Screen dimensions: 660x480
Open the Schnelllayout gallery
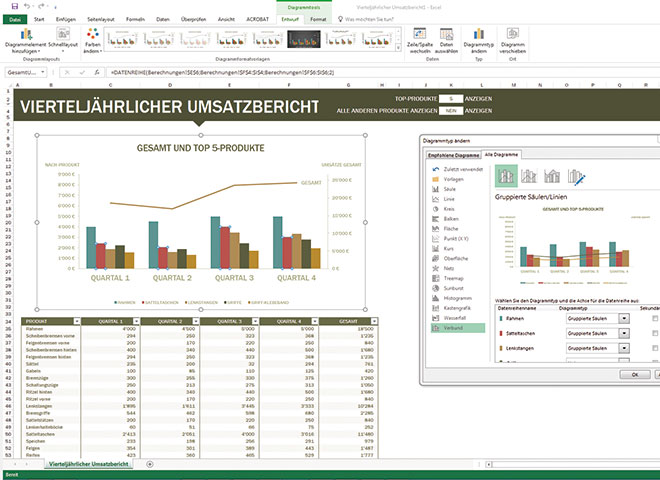(63, 41)
